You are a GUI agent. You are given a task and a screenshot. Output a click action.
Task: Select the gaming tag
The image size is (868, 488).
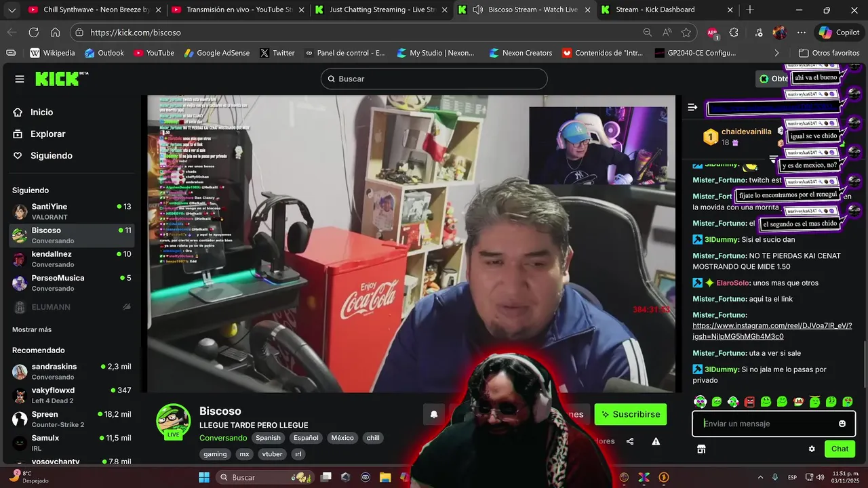click(x=215, y=454)
